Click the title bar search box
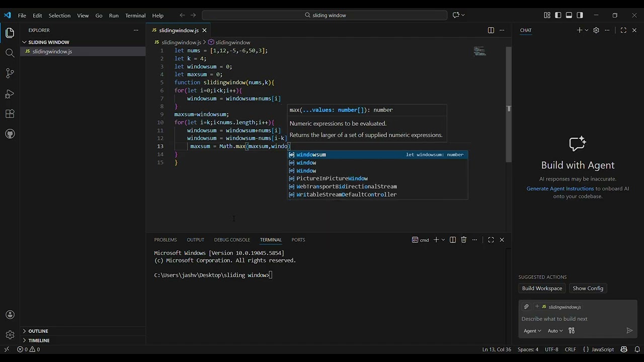 [325, 15]
